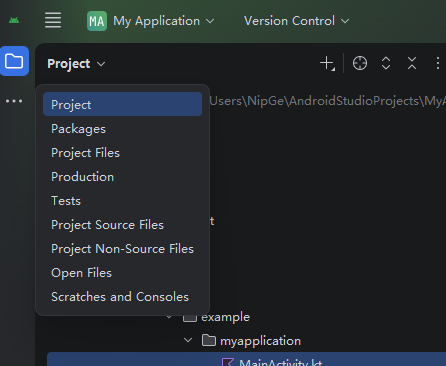This screenshot has width=446, height=366.
Task: Switch to the Production scope
Action: [x=122, y=177]
